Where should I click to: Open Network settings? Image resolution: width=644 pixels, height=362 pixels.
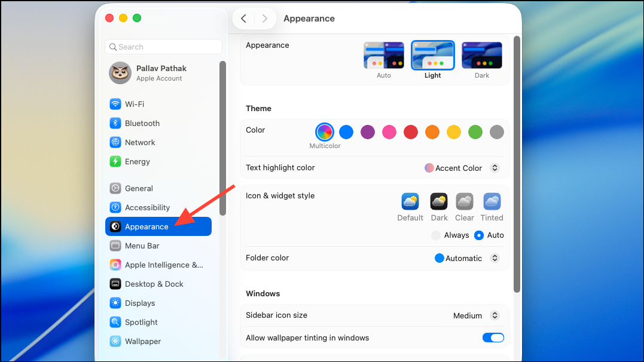[x=158, y=142]
